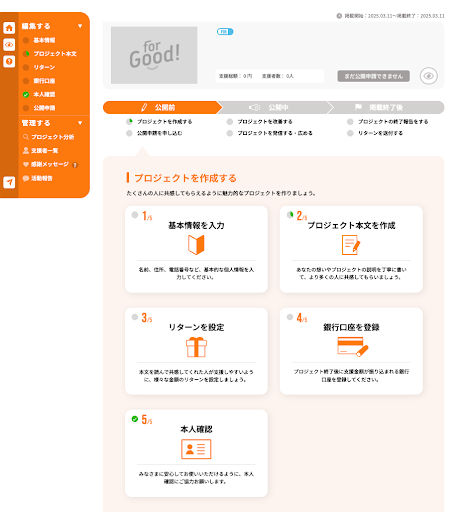Click the eye icon in left sidebar

[9, 44]
